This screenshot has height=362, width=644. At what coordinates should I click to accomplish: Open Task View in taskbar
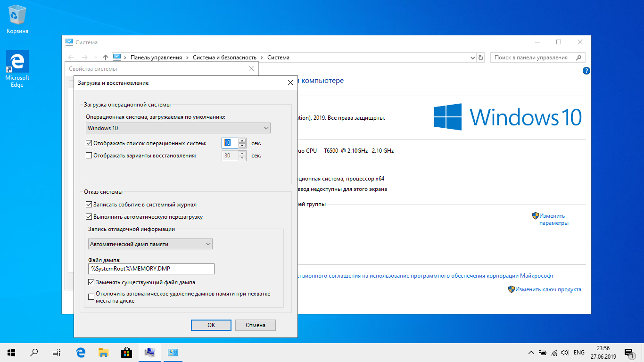tap(57, 352)
